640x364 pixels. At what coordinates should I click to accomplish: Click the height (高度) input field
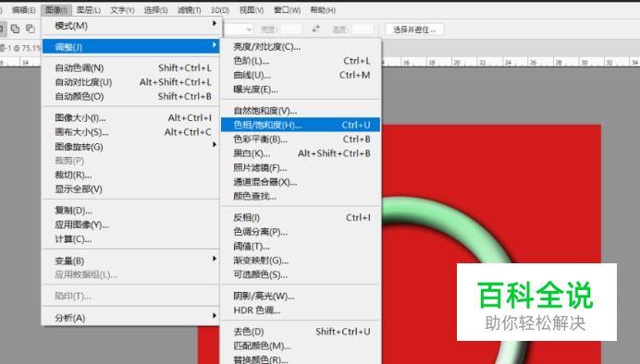click(x=363, y=30)
